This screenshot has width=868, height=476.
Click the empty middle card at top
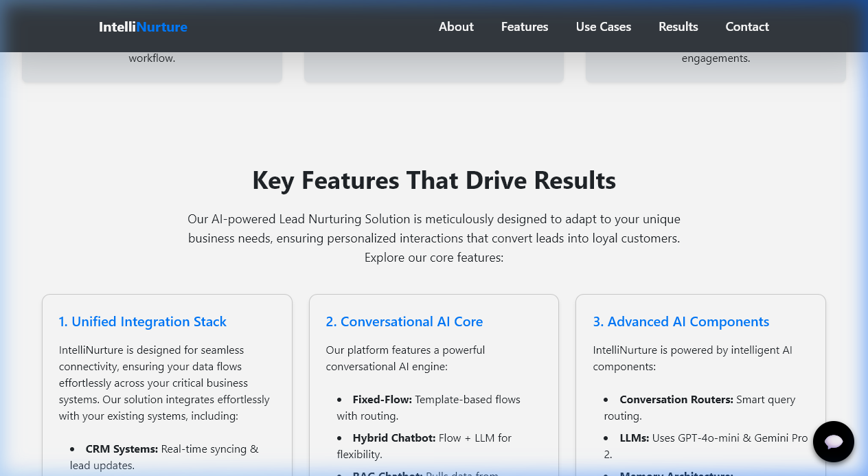click(434, 67)
